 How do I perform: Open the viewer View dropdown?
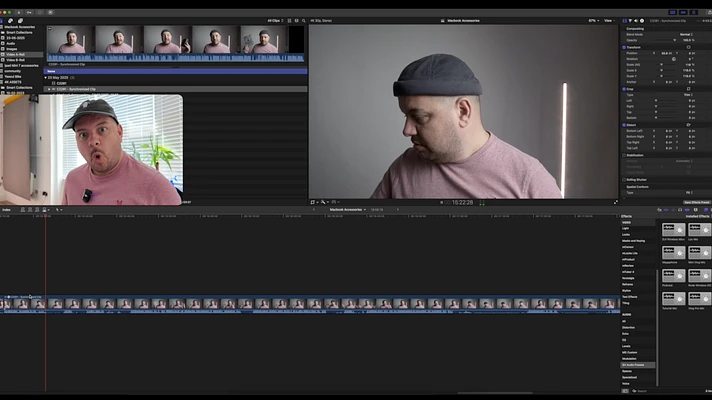[x=609, y=21]
